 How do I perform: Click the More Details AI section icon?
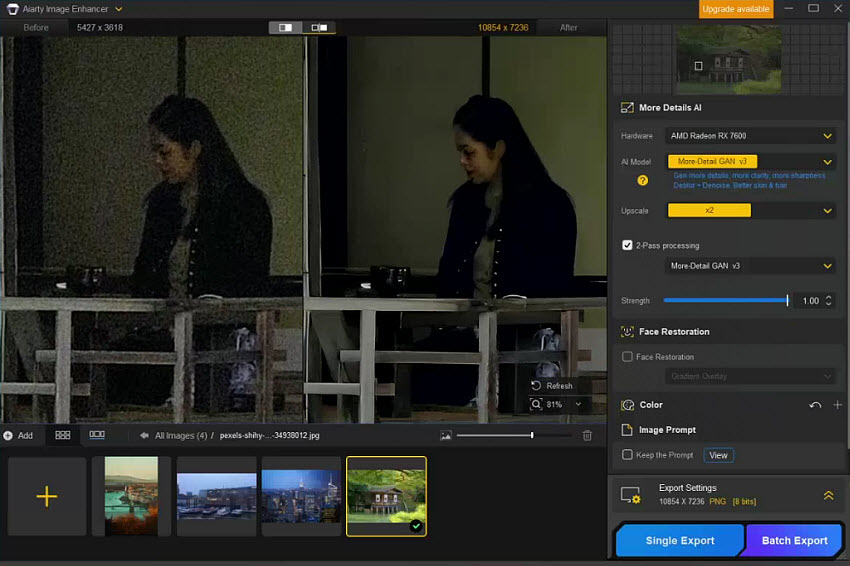[627, 107]
